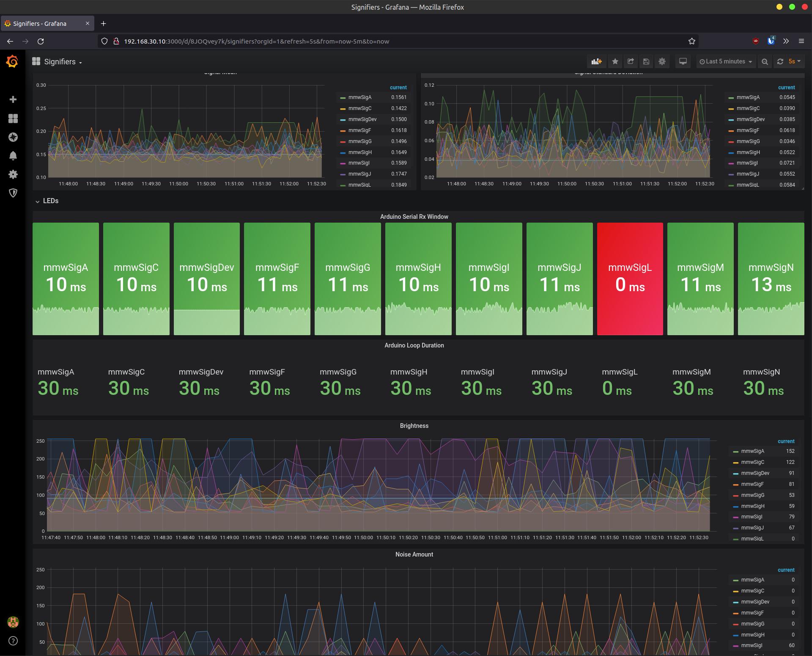Reload the page in Firefox
The height and width of the screenshot is (656, 812).
(x=41, y=41)
